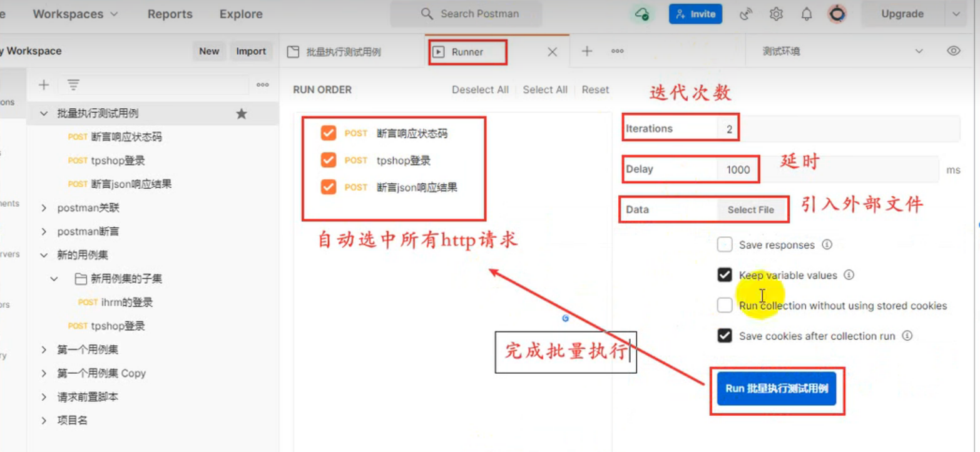Select the Runner tab

467,52
